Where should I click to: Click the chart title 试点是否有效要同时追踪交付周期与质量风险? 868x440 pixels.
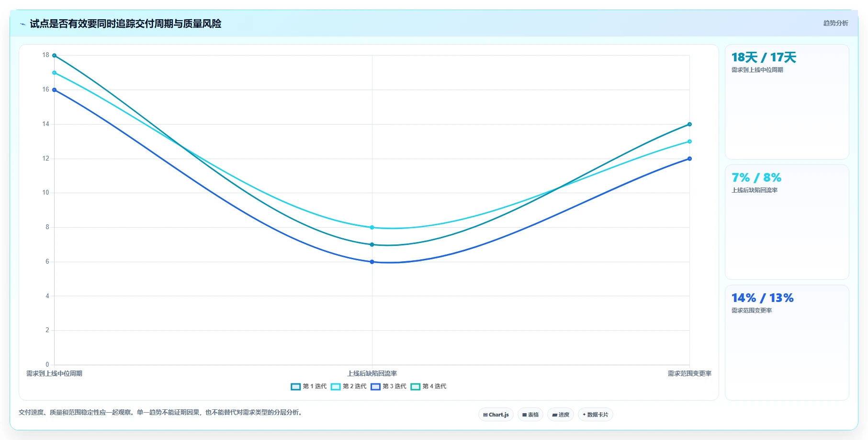(x=125, y=23)
